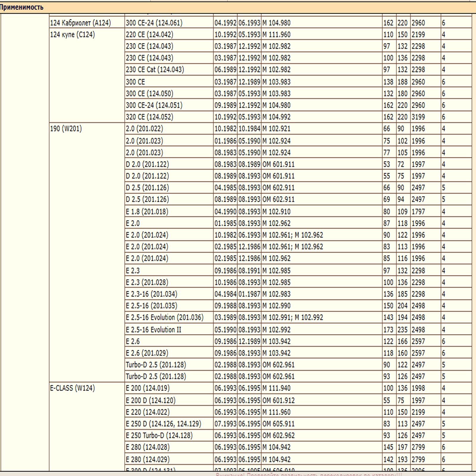Click engine code OM 602.962

point(278,435)
